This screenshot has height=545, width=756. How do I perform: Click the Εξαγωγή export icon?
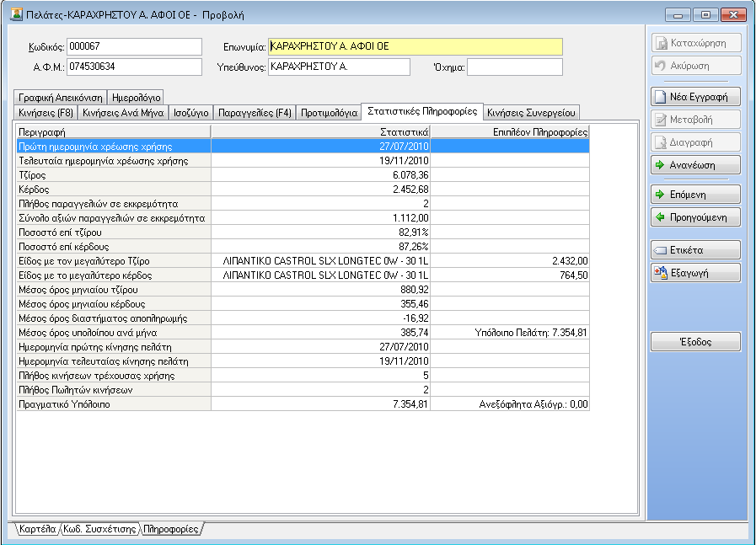click(x=660, y=273)
